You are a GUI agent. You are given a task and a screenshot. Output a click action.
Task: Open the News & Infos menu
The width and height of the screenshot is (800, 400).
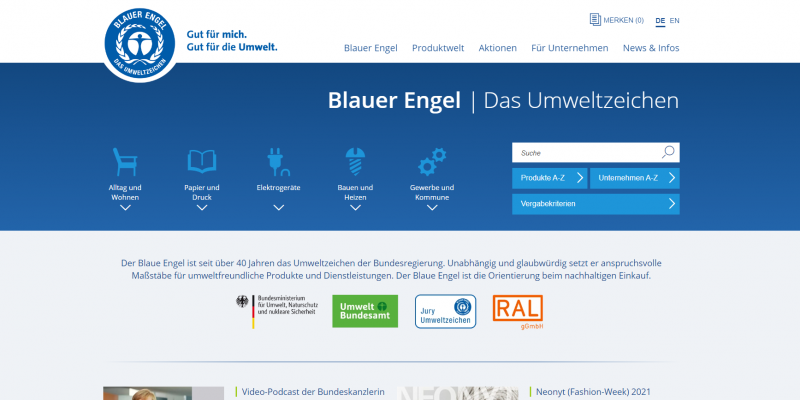(x=651, y=48)
